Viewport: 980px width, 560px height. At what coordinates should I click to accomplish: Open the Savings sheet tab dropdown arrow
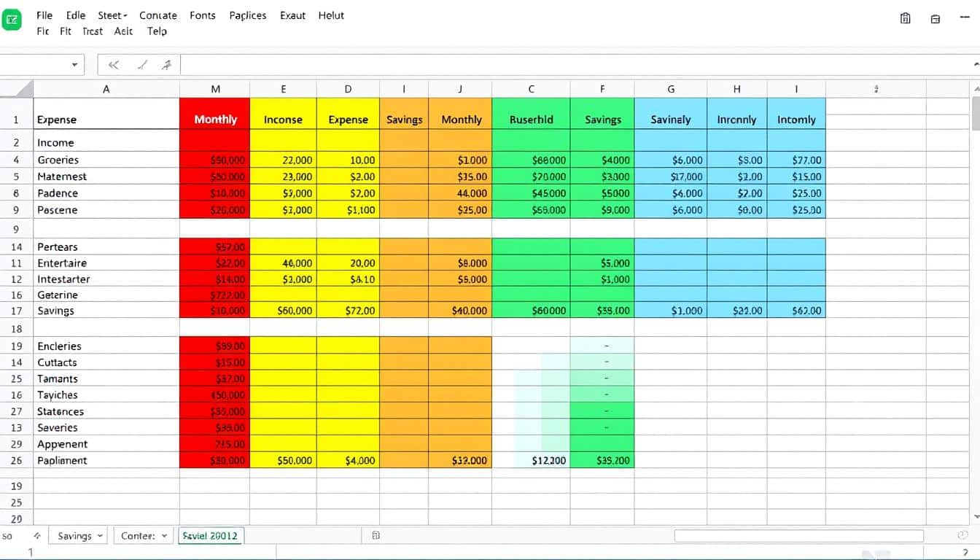pos(99,536)
